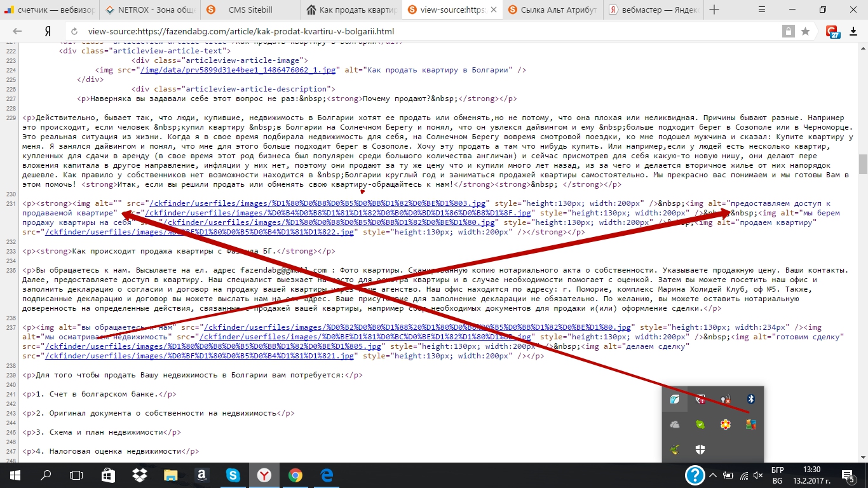868x488 pixels.
Task: Open the prv5899d31e4bee1_1486476062_1.jpg image link
Action: coord(238,70)
